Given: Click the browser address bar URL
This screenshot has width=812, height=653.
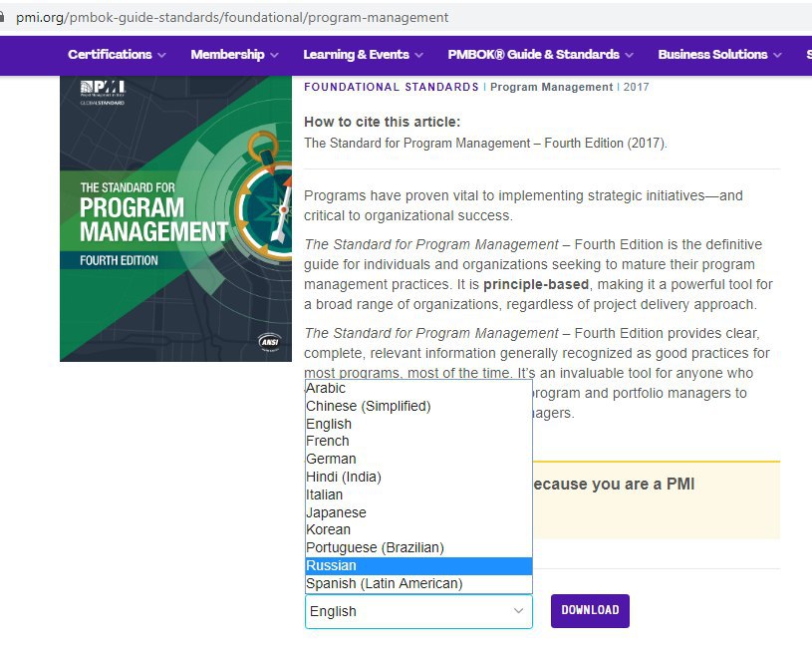Looking at the screenshot, I should tap(232, 18).
